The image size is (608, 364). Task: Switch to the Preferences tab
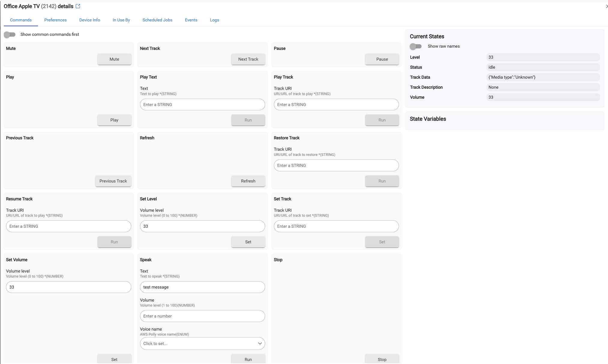56,20
